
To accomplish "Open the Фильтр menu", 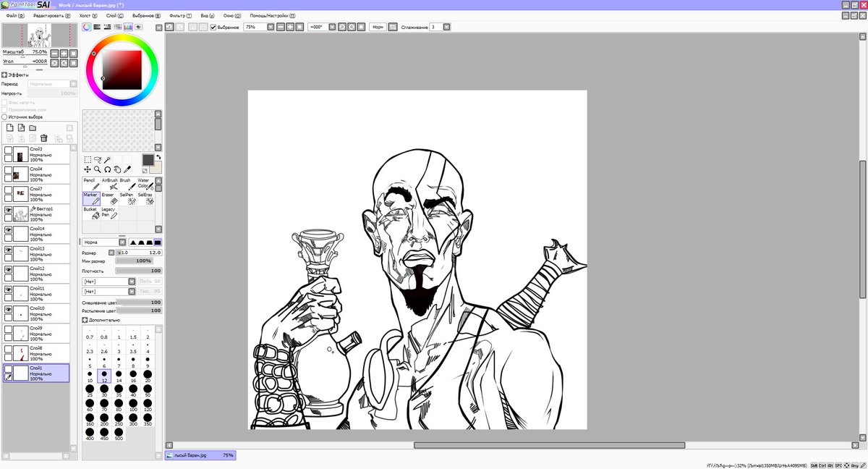I will 180,14.
